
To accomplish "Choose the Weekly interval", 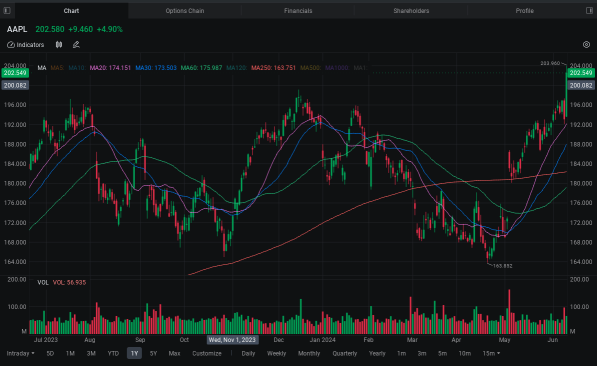I will (x=276, y=353).
